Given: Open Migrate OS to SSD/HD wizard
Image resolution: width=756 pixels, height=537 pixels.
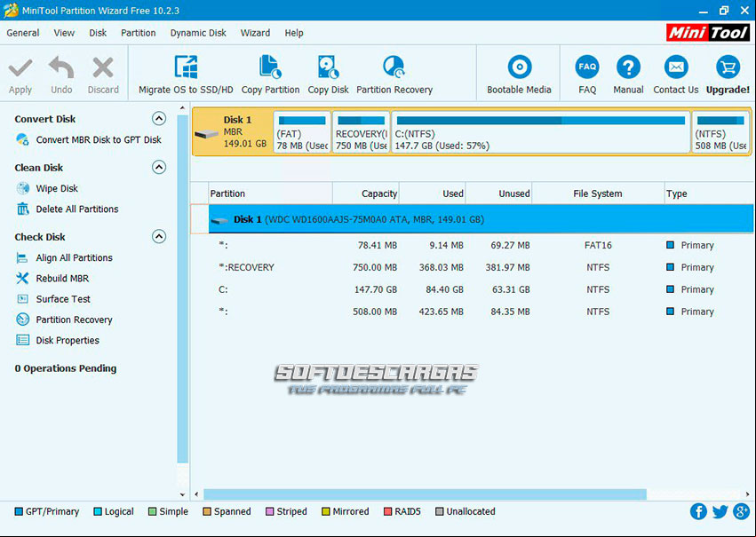Looking at the screenshot, I should pos(186,75).
